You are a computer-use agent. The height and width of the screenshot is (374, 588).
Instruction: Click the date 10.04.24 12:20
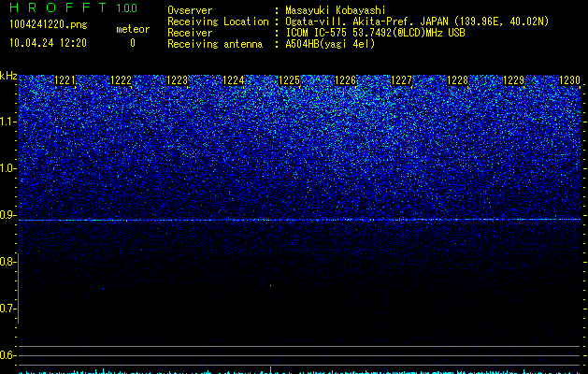(48, 43)
